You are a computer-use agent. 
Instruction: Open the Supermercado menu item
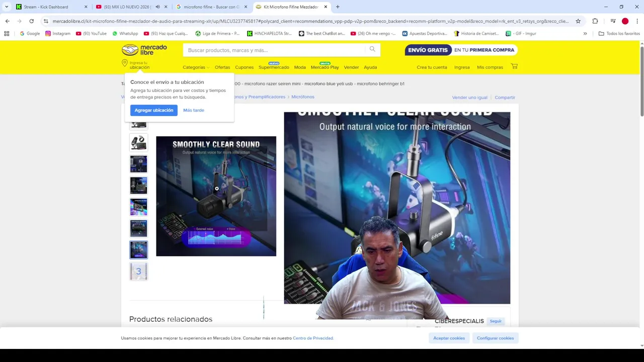pos(274,67)
